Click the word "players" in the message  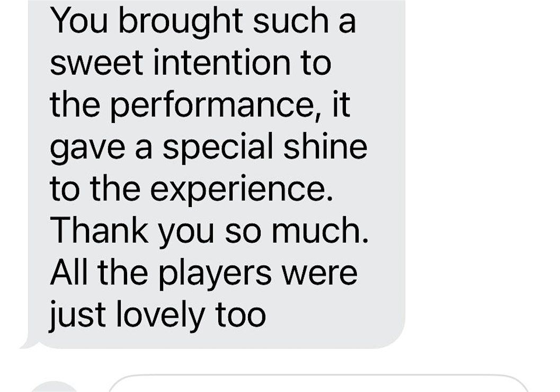point(215,274)
